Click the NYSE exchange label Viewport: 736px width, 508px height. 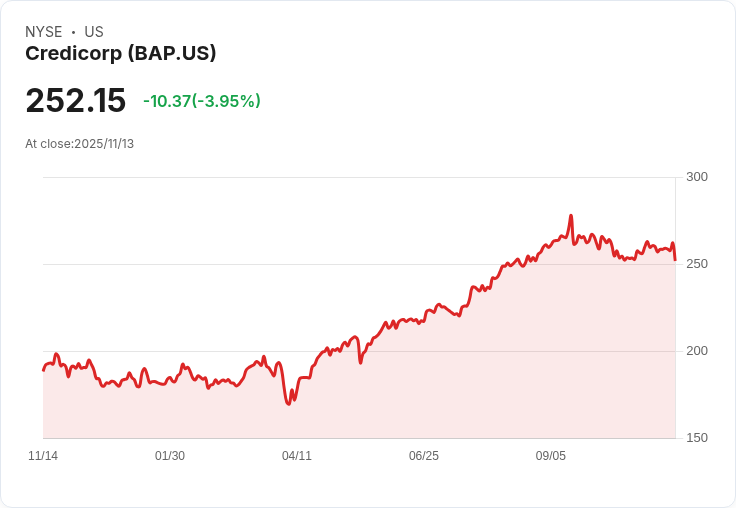(44, 32)
